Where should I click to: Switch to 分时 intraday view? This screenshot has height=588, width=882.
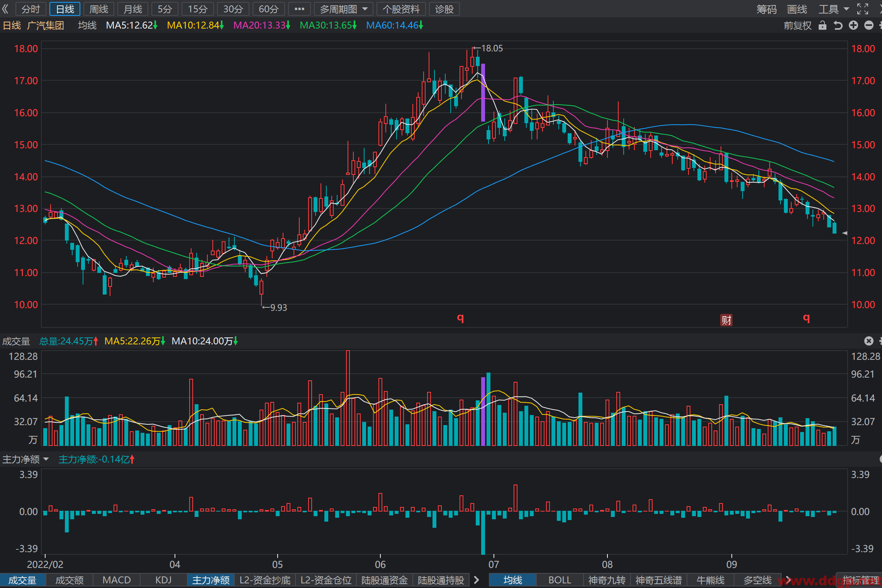pos(31,9)
